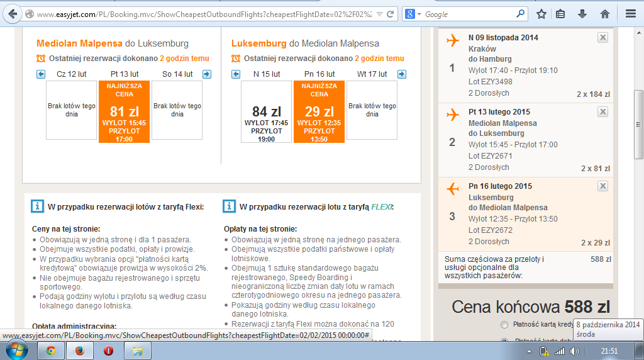Click the Cz 12 lut no-flights cell
Viewport: 644px width, 360px height.
click(x=72, y=110)
